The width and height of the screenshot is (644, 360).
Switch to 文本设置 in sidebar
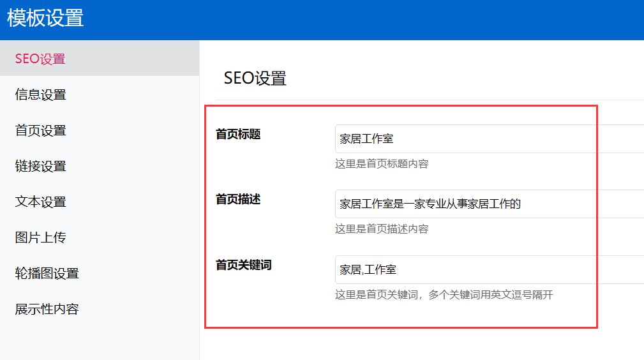click(41, 202)
